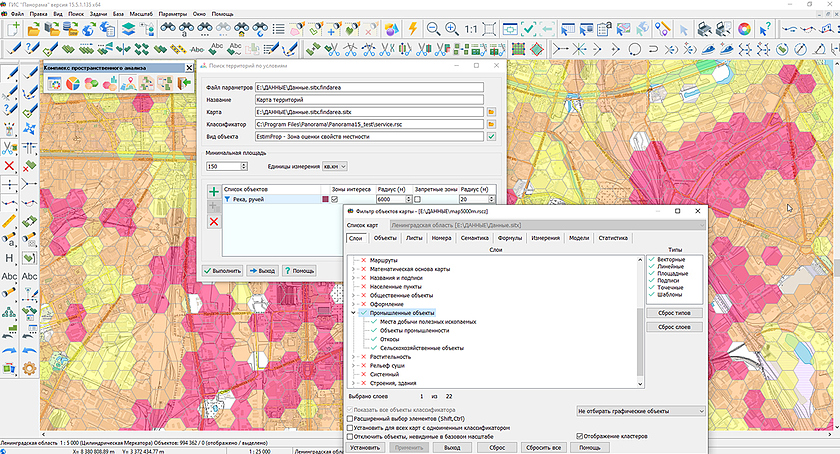
Task: Click the green plus add-object icon
Action: 213,191
